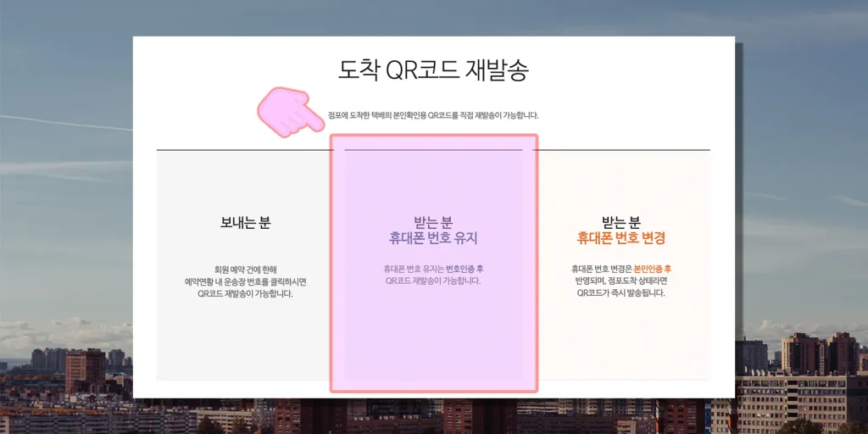
Task: Select the 보내는 분 card
Action: click(245, 265)
